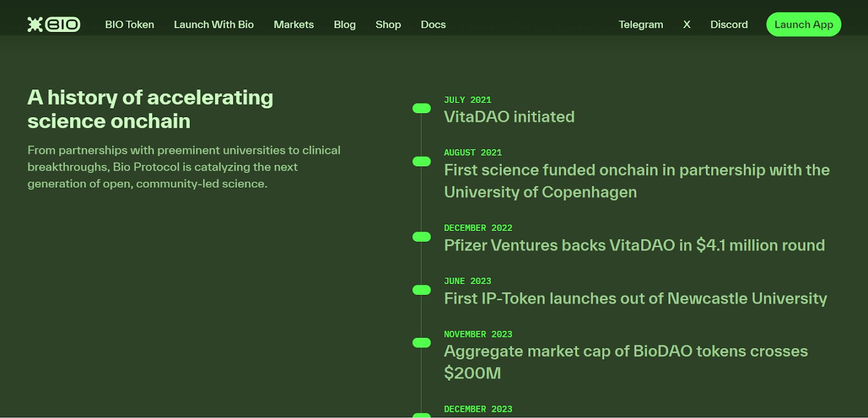This screenshot has height=418, width=868.
Task: Select the June 2023 timeline dot
Action: 422,290
